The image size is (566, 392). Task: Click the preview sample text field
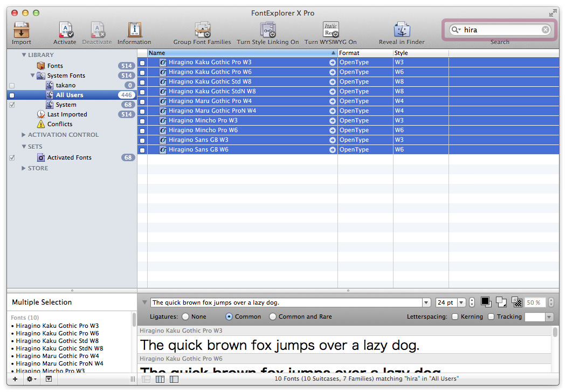[x=286, y=302]
